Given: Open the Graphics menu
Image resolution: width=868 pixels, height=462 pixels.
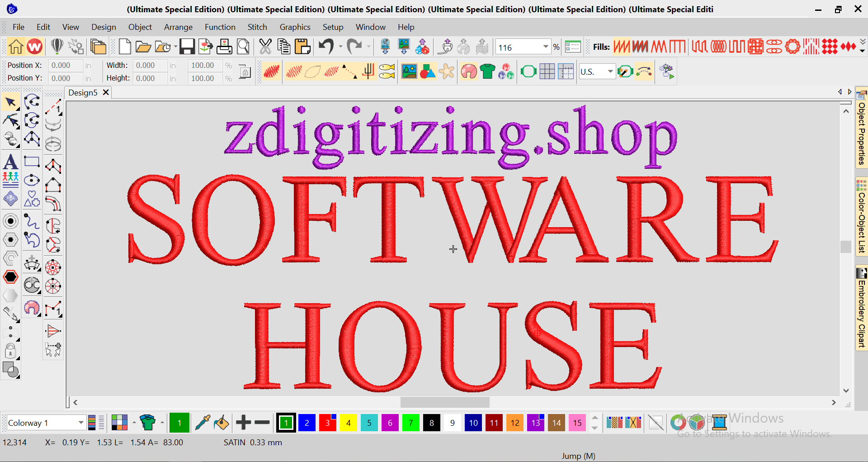Looking at the screenshot, I should coord(295,27).
